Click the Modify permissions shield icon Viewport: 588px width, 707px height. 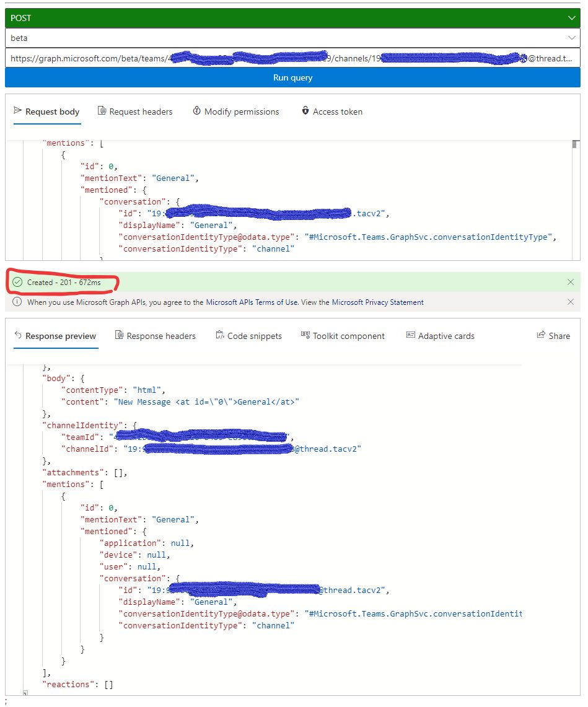point(196,110)
